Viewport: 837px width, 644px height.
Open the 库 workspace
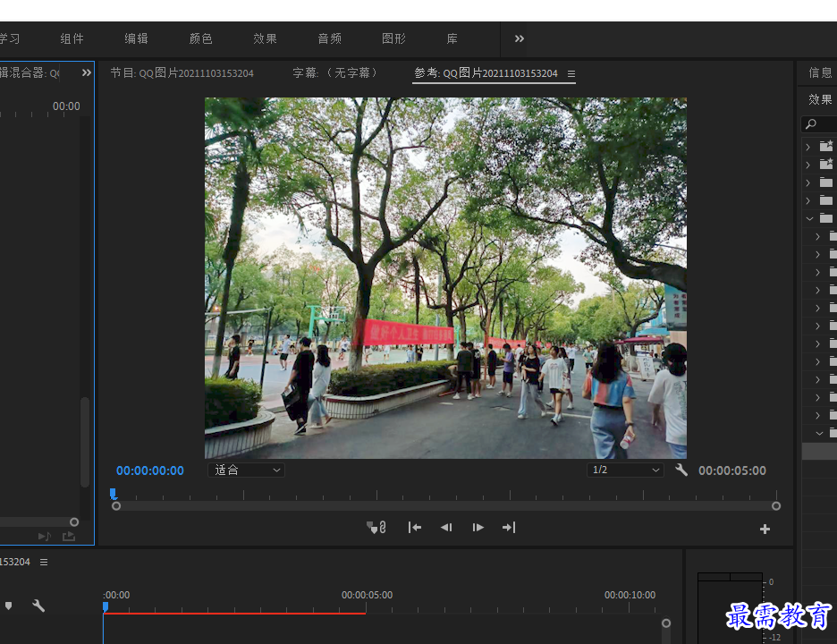452,38
